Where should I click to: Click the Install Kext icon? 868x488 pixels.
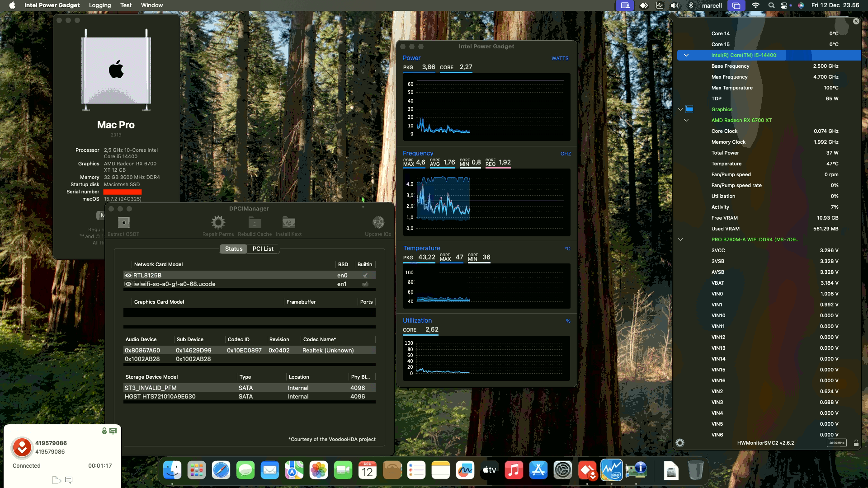click(x=288, y=223)
